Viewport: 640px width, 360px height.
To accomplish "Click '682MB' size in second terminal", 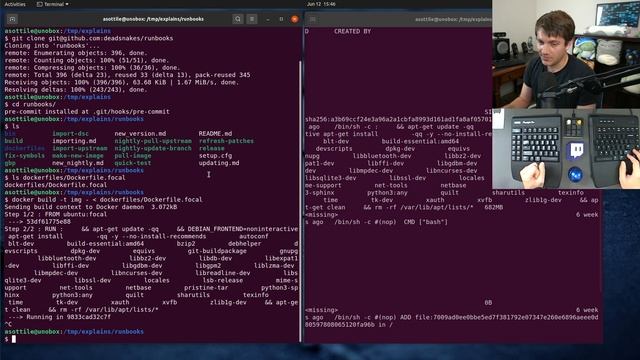I will click(493, 207).
